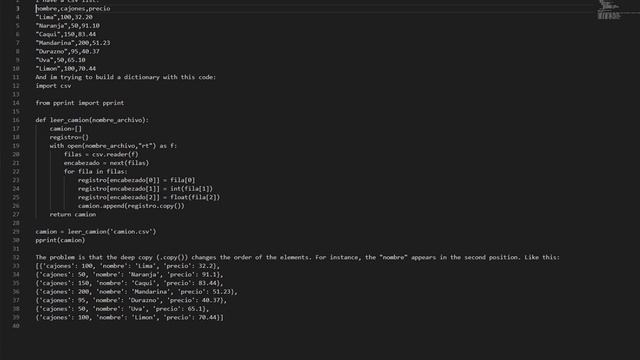Image resolution: width=640 pixels, height=360 pixels.
Task: Click "camion = leer_camion('camion.csv')" line
Action: pos(96,231)
